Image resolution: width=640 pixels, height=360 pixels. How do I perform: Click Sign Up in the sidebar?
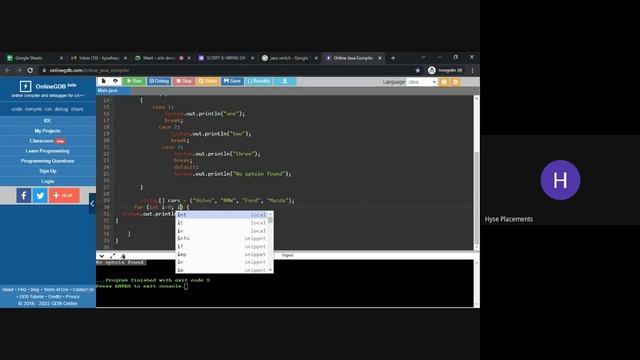[x=47, y=171]
